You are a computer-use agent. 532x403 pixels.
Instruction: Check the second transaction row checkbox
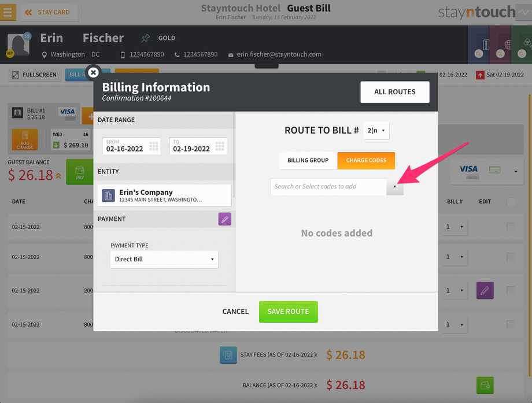point(511,257)
